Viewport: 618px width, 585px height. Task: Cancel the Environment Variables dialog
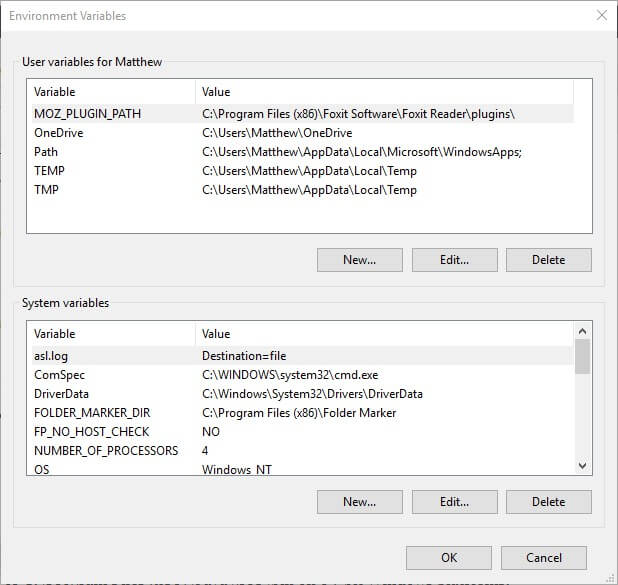click(544, 558)
